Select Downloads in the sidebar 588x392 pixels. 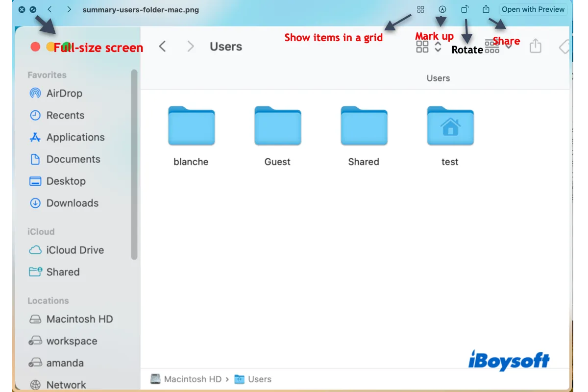point(72,203)
